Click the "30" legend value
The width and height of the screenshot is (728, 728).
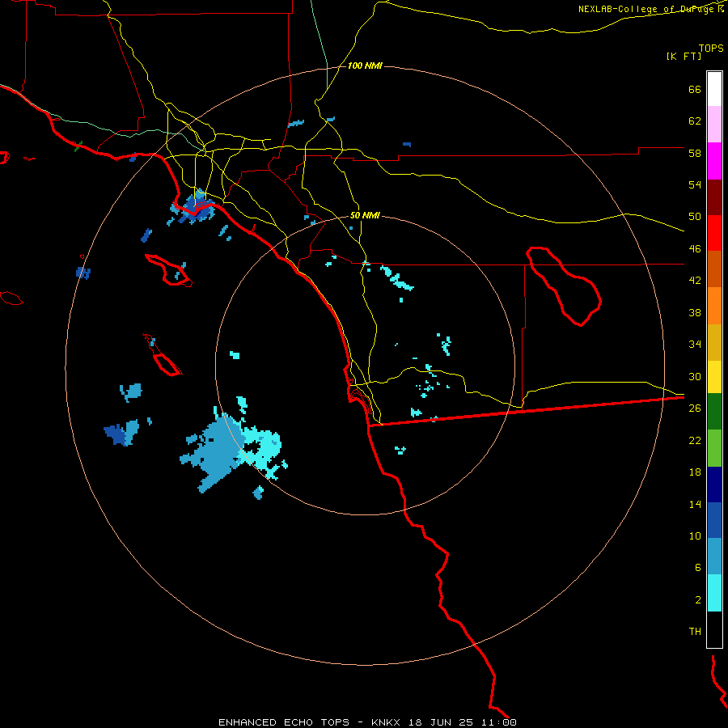(695, 376)
